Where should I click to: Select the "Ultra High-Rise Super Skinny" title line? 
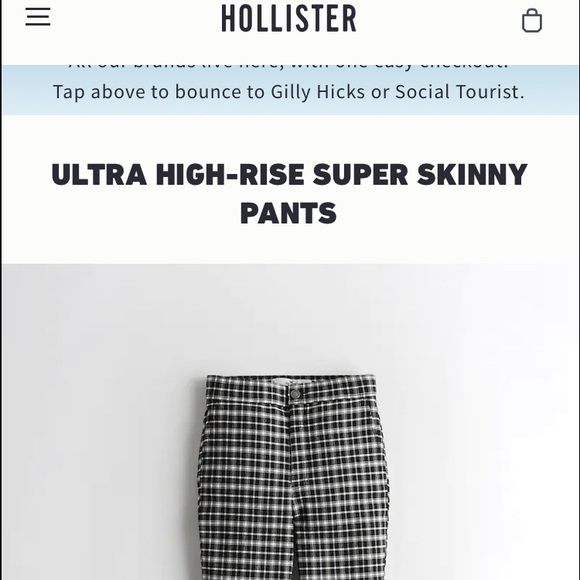pyautogui.click(x=289, y=174)
